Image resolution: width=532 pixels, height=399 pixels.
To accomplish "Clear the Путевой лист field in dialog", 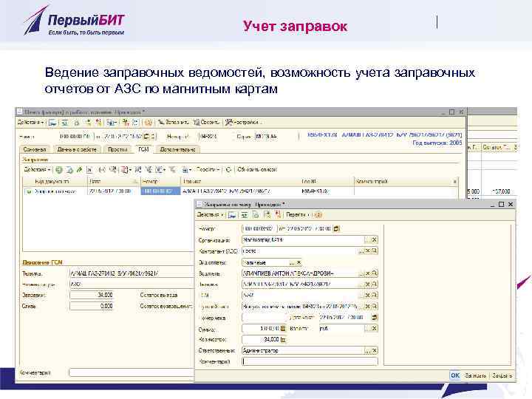I will click(x=368, y=307).
